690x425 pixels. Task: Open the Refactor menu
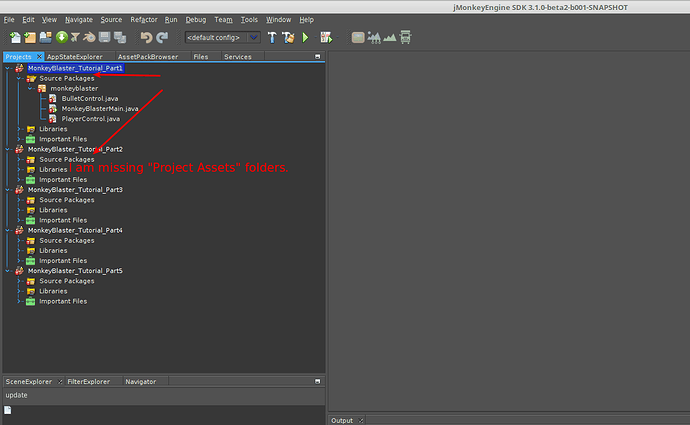tap(143, 20)
